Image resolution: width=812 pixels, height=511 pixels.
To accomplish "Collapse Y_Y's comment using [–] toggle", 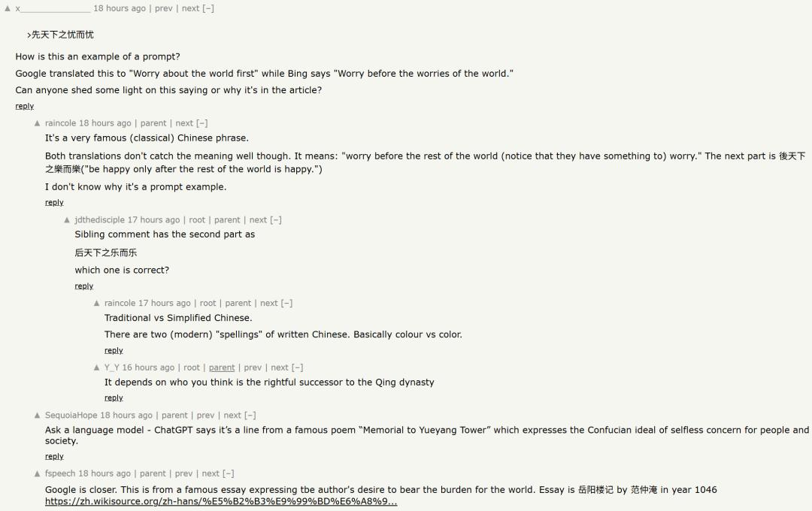I will [x=297, y=367].
